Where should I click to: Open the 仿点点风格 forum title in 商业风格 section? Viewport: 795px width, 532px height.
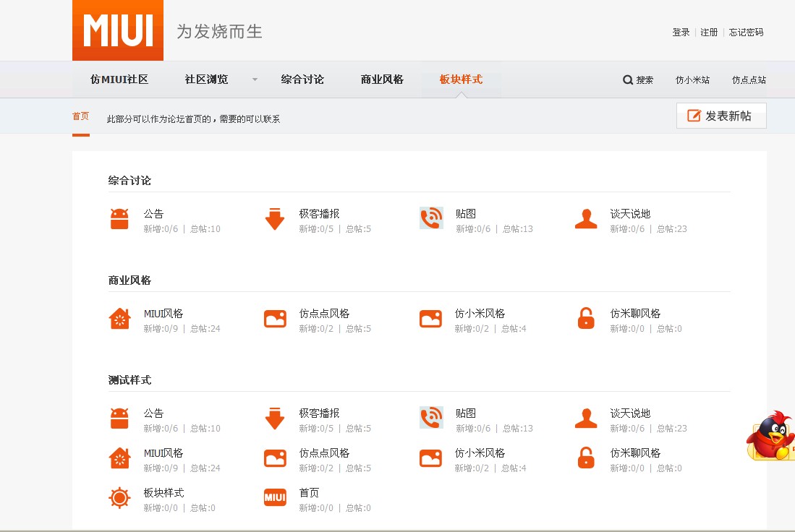tap(324, 314)
